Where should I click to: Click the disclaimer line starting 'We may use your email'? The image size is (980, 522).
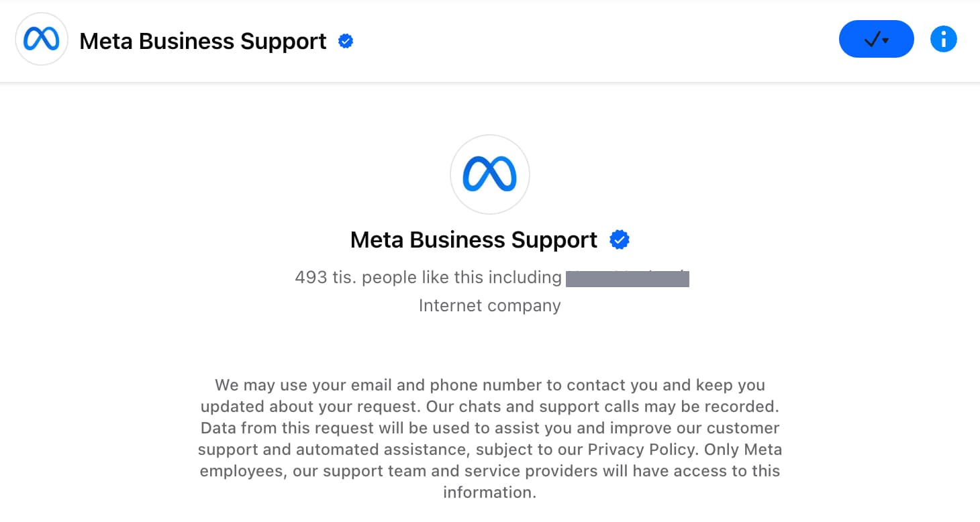[490, 385]
